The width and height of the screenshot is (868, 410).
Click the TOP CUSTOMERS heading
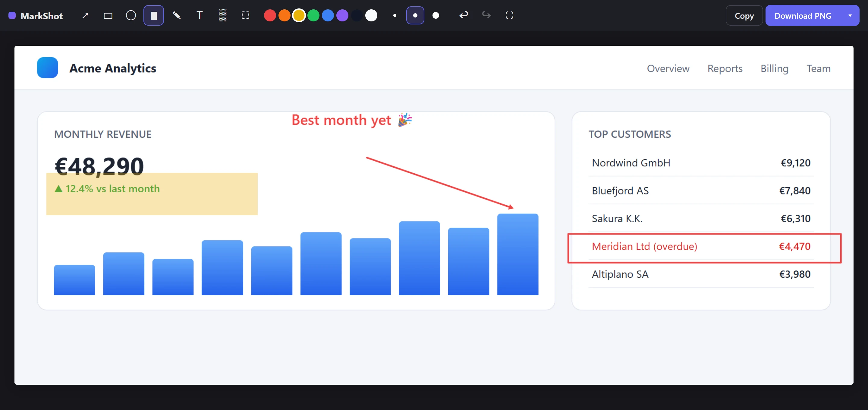pos(629,134)
